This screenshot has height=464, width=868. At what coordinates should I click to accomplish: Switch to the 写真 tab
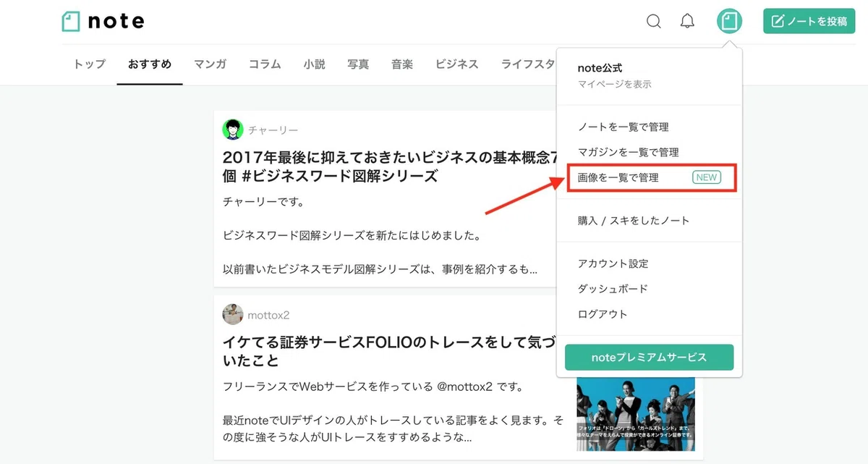pos(358,64)
